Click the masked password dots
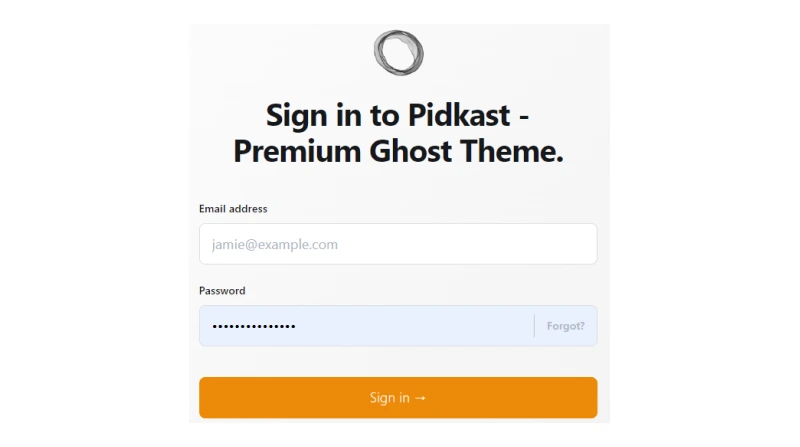 (254, 326)
